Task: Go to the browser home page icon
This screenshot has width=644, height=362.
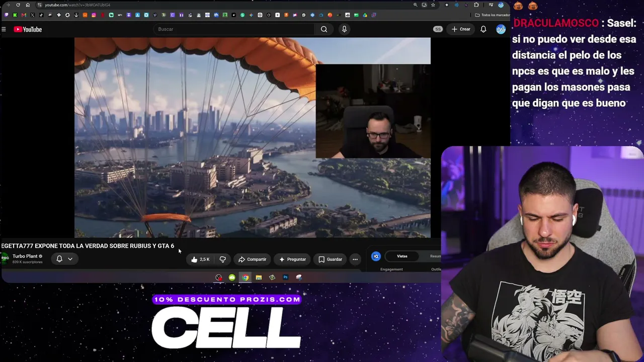Action: (28, 5)
